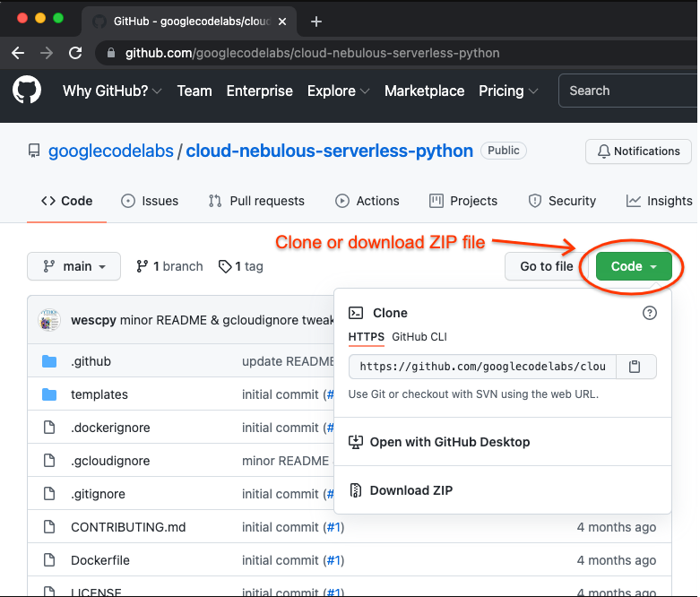The image size is (700, 597).
Task: Switch to the GitHub CLI clone tab
Action: coord(419,337)
